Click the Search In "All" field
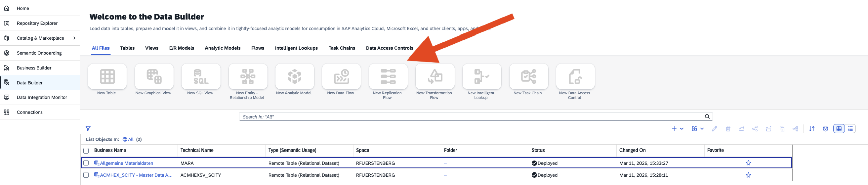This screenshot has width=868, height=185. coord(471,117)
